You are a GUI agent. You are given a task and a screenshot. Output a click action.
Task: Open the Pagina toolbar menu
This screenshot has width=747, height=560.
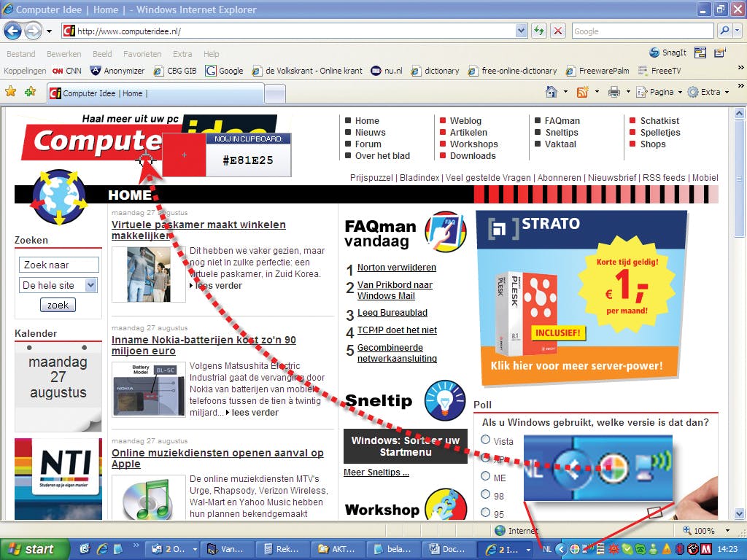(x=659, y=92)
